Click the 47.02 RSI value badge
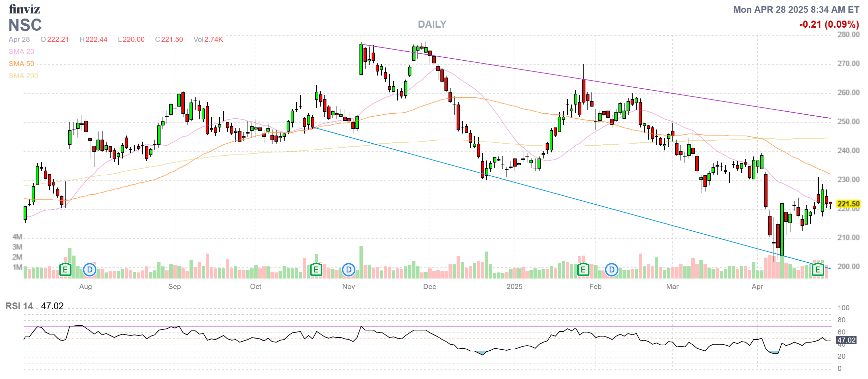Screen dimensions: 868x379 846,340
